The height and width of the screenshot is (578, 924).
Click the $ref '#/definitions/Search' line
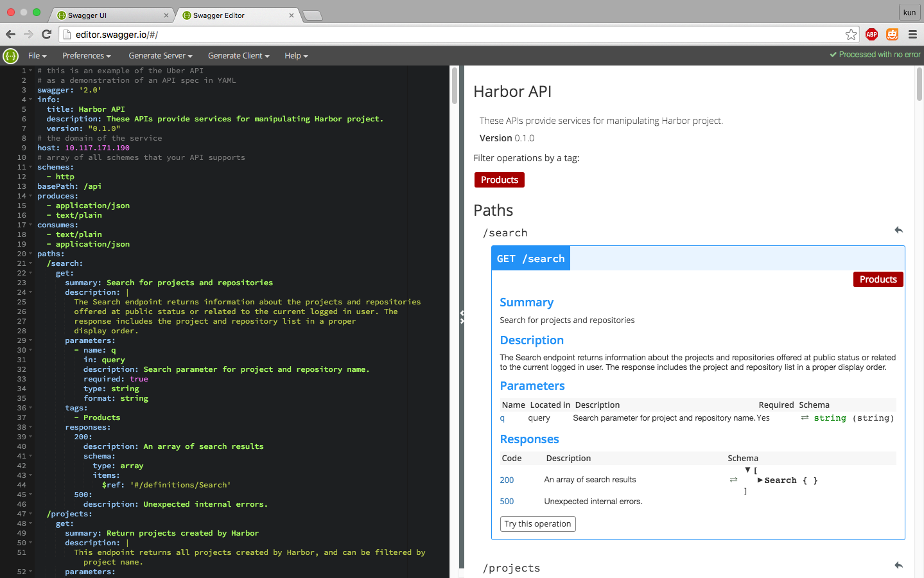(x=166, y=485)
